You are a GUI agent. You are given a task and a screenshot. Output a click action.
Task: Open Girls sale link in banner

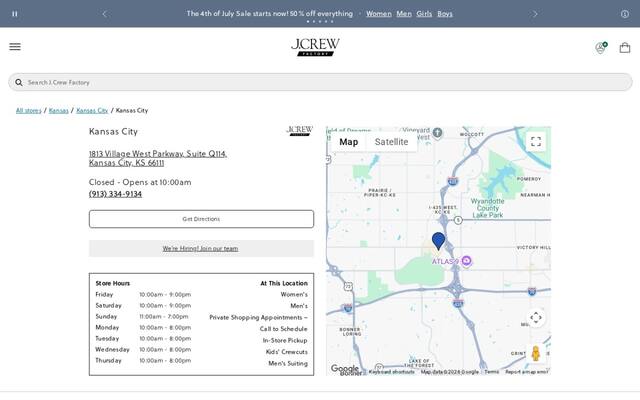pyautogui.click(x=424, y=14)
